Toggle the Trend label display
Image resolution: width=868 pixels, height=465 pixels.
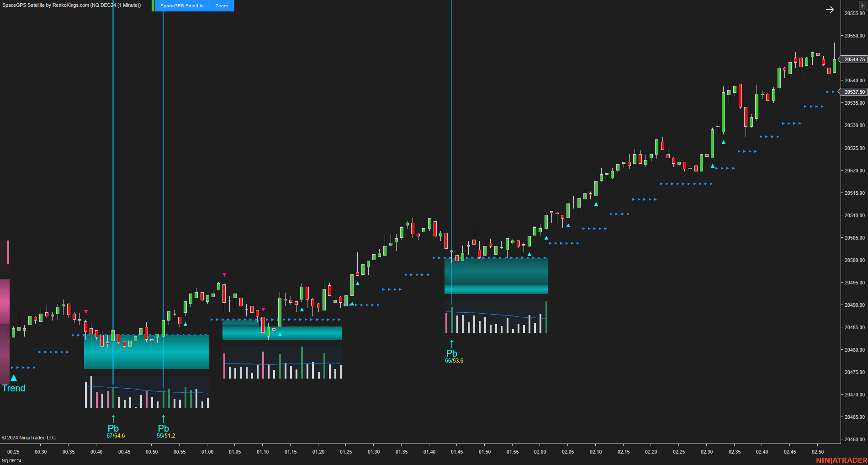click(14, 388)
